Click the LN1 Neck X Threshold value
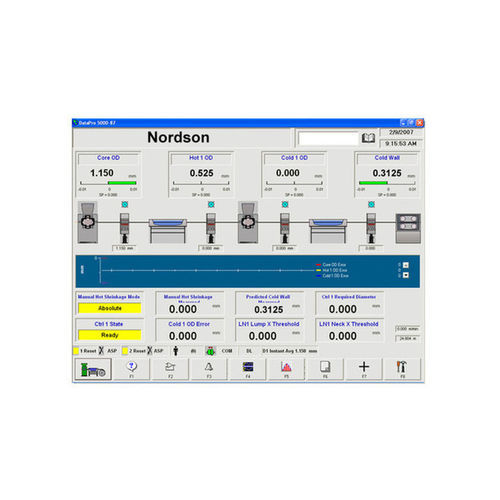The width and height of the screenshot is (500, 500). [343, 336]
